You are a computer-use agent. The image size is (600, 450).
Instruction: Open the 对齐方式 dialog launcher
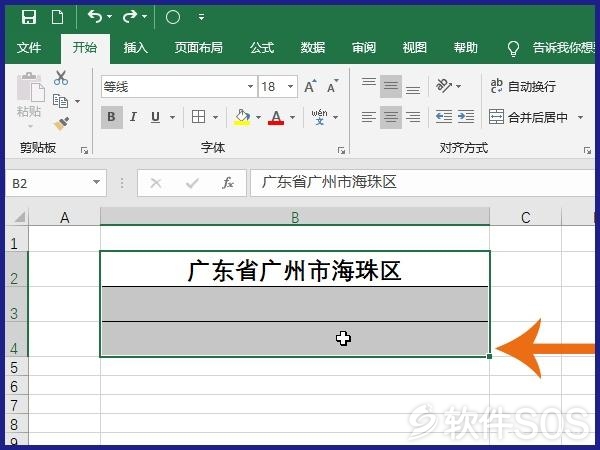[x=587, y=150]
